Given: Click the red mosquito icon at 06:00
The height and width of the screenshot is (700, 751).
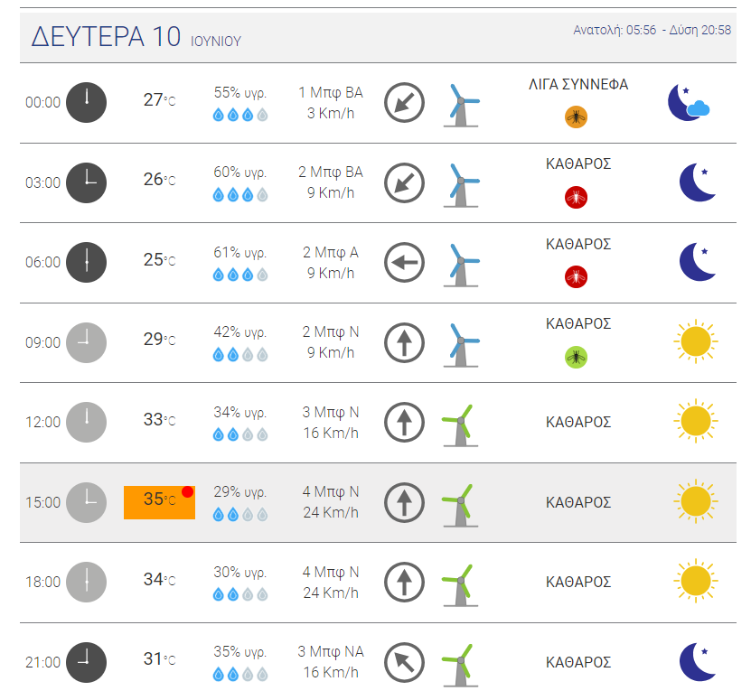Looking at the screenshot, I should 576,276.
